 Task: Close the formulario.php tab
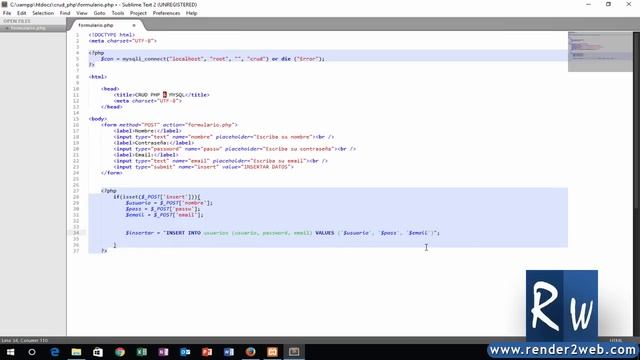133,25
